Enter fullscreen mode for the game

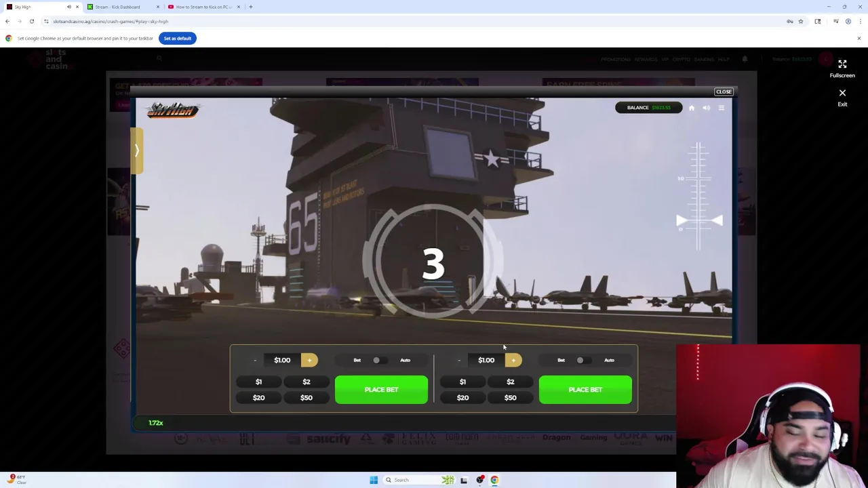click(x=842, y=68)
